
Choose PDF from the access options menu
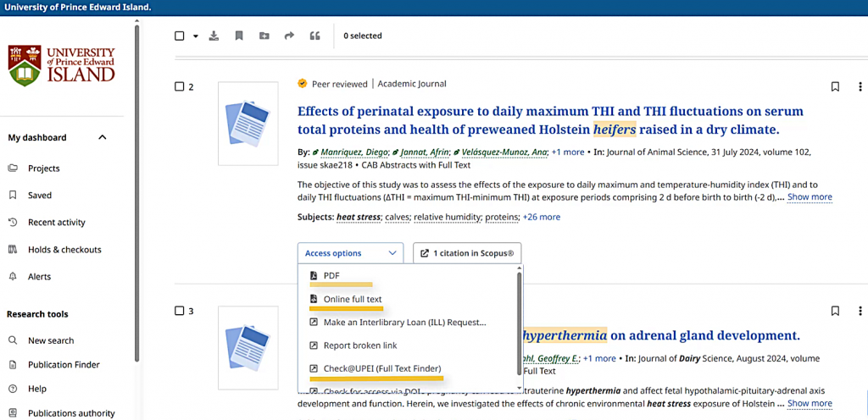tap(331, 276)
